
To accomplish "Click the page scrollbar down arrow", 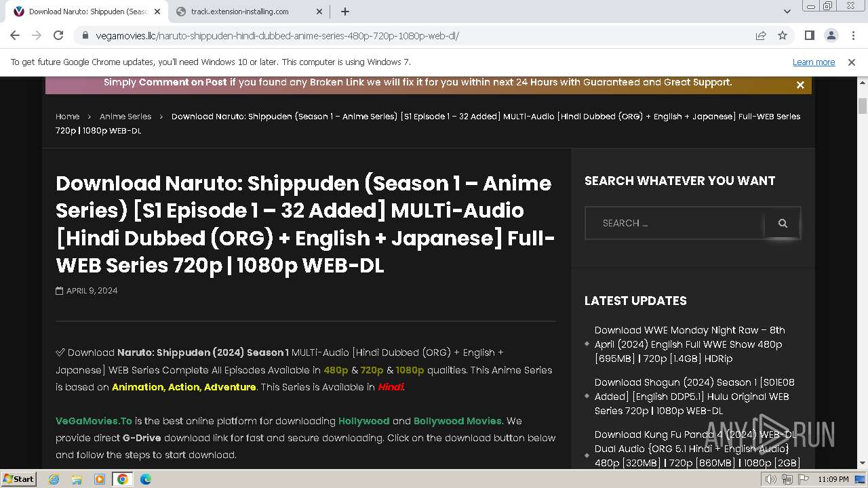I will [863, 464].
